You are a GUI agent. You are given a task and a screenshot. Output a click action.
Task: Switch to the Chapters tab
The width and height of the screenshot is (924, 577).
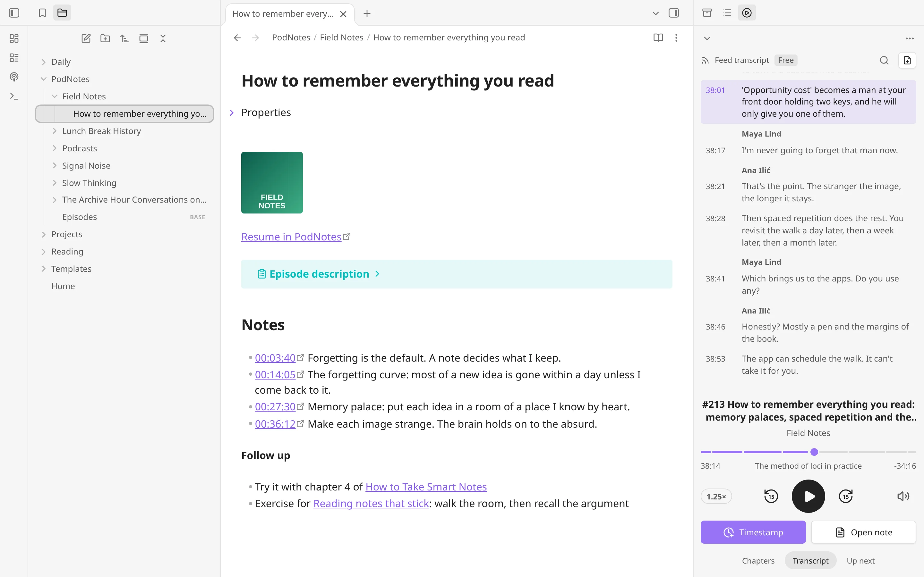(x=758, y=561)
